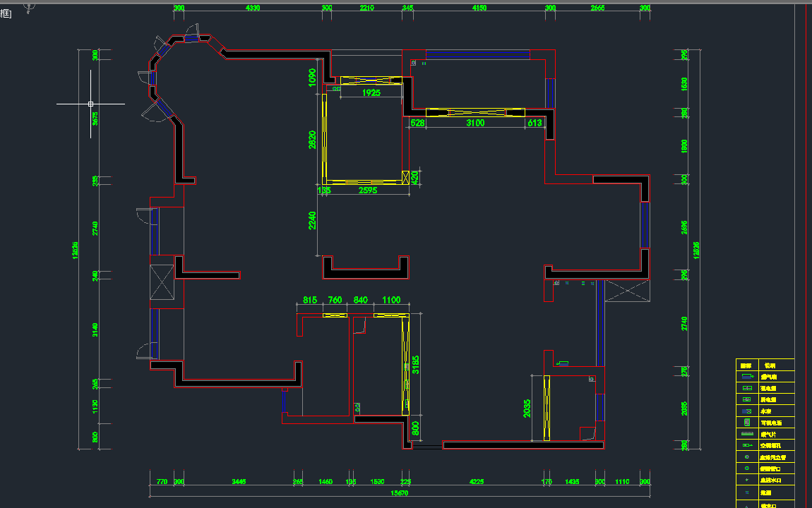Select the 1530 dimension value
The width and height of the screenshot is (812, 508).
[377, 482]
